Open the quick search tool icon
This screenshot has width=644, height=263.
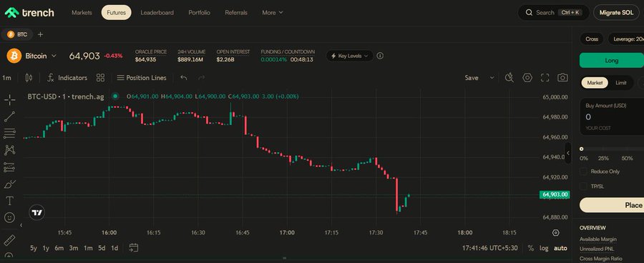509,78
